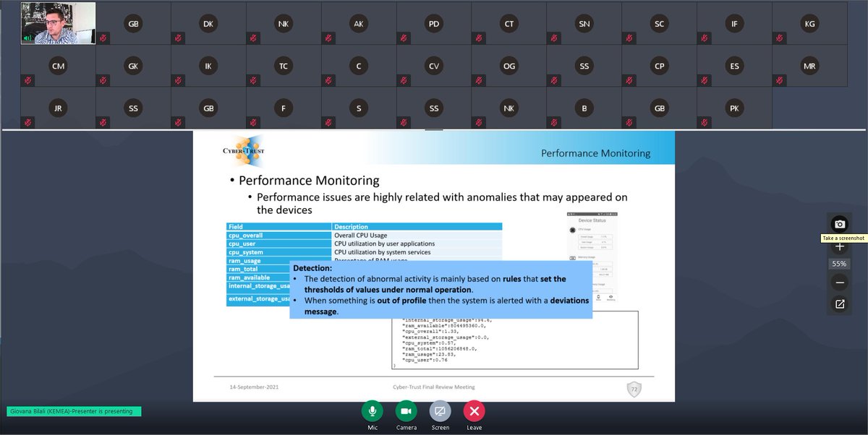Toggle mute on participant PK's tile
The image size is (868, 435).
[x=704, y=122]
